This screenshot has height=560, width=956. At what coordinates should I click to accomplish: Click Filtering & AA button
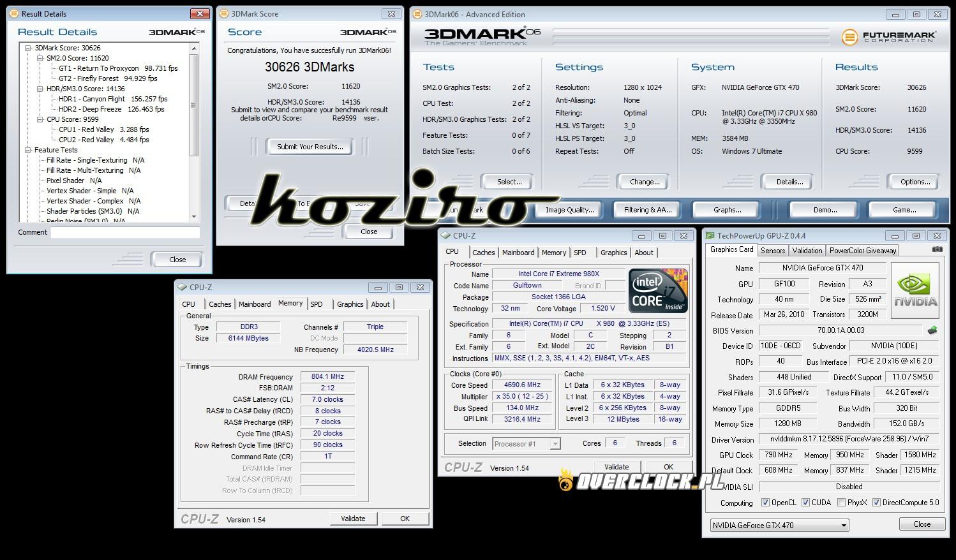coord(648,210)
